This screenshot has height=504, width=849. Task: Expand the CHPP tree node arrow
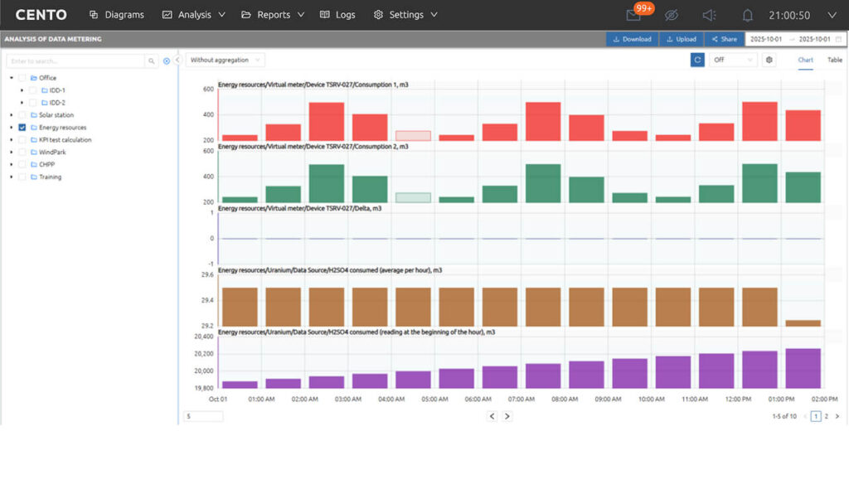(12, 164)
